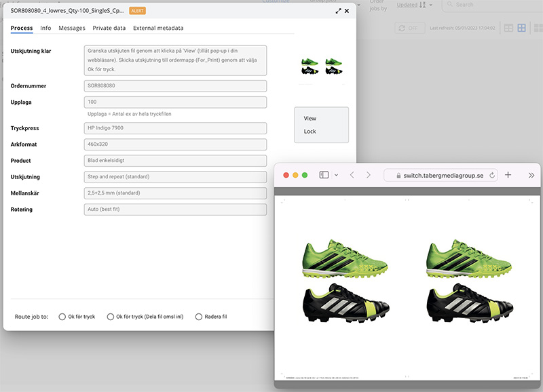Select the 'Ok för tryck' radio option
Image resolution: width=543 pixels, height=392 pixels.
(62, 317)
